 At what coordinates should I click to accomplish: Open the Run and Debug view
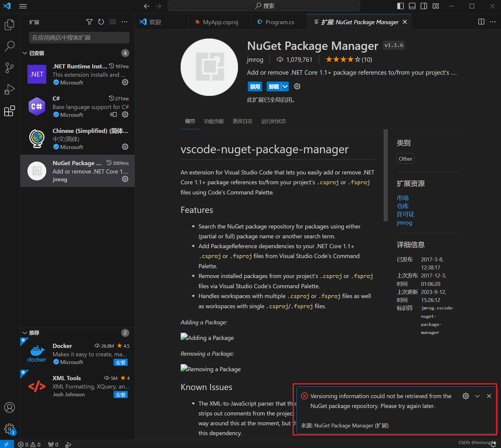tap(9, 89)
